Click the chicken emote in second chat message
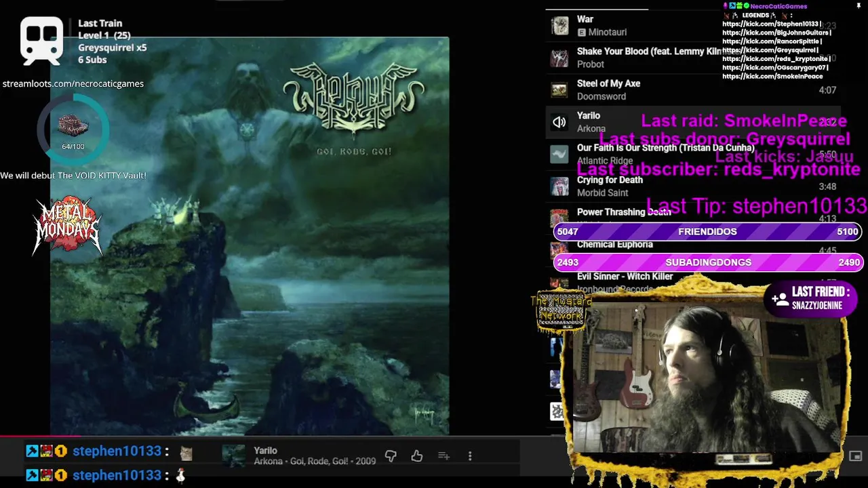The image size is (868, 488). (180, 476)
